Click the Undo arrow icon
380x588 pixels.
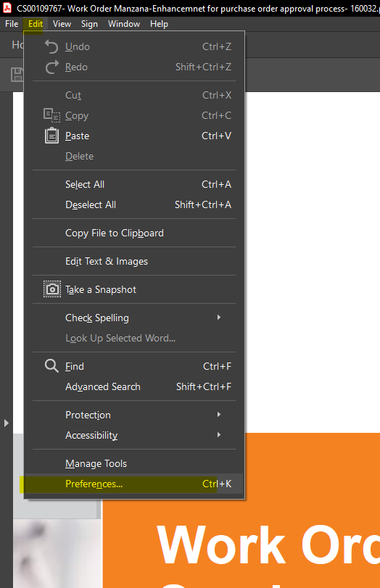[51, 46]
